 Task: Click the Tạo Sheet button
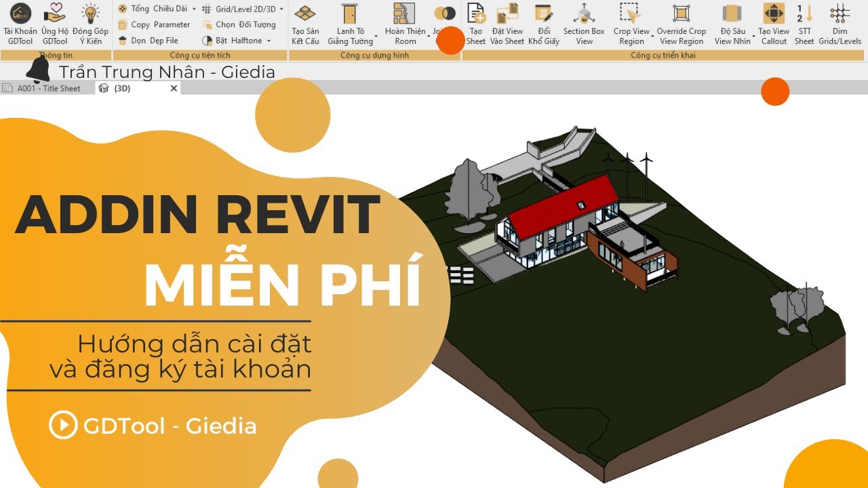click(476, 24)
